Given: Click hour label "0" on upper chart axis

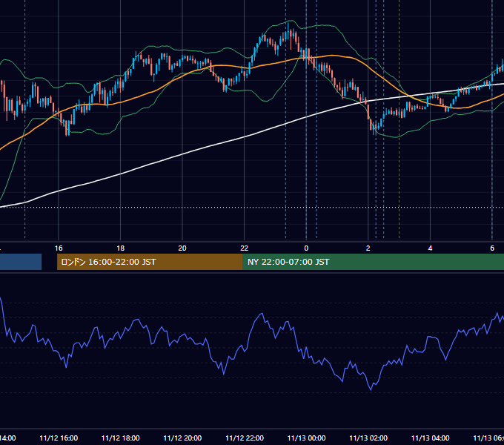Looking at the screenshot, I should 306,248.
